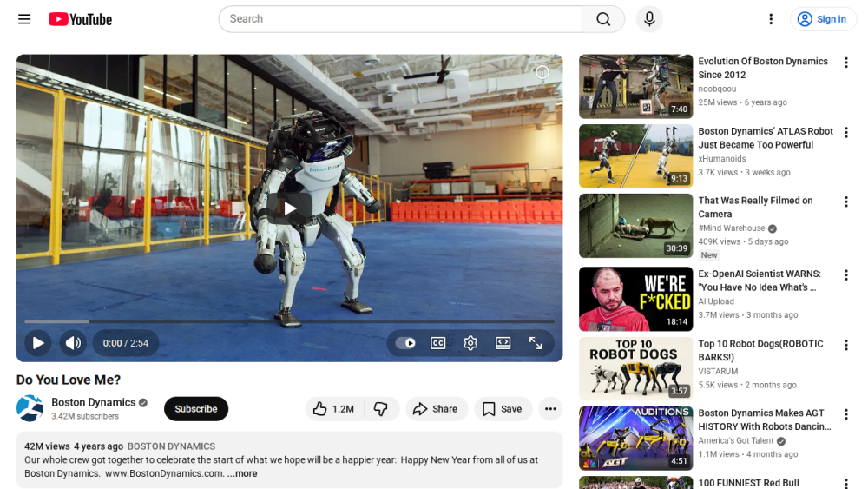Click the 3.42M subscribers text
This screenshot has height=489, width=868.
85,416
